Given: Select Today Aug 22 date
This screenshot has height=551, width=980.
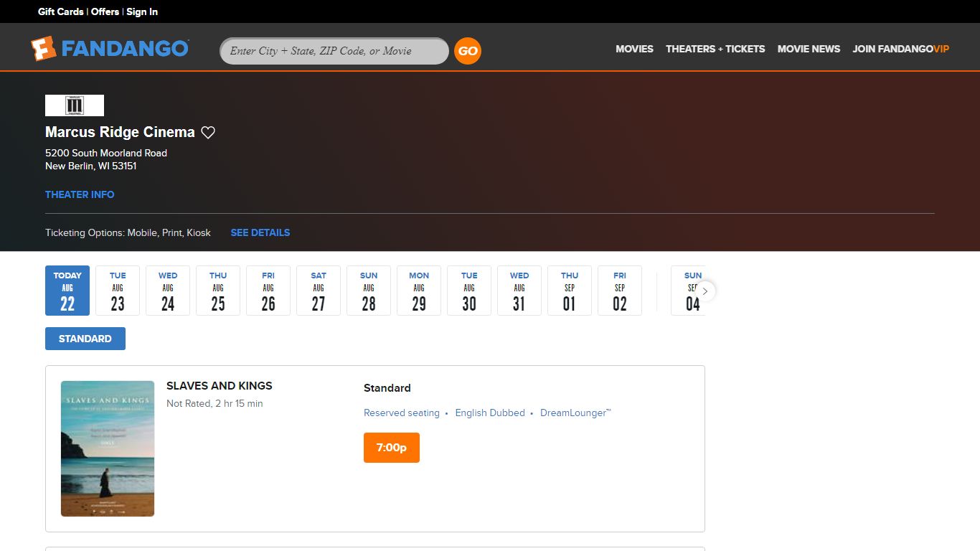Looking at the screenshot, I should (67, 291).
